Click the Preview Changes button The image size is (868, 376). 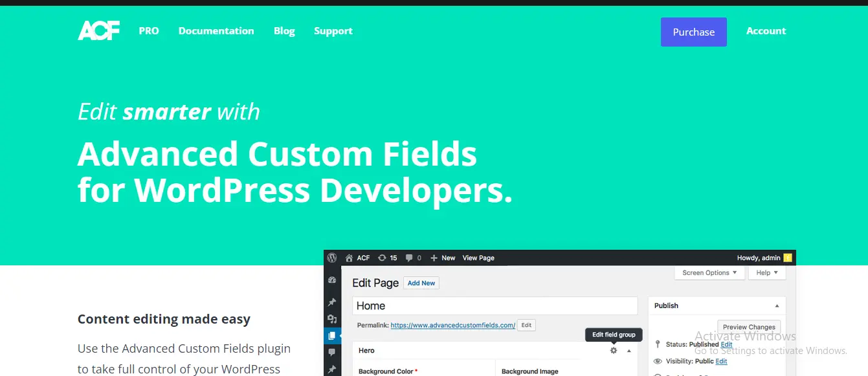[749, 327]
